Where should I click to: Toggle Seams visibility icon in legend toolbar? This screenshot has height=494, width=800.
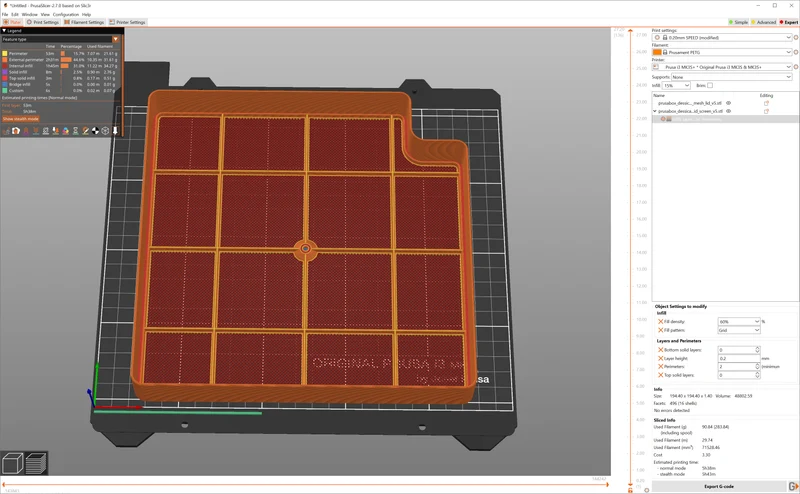click(46, 131)
